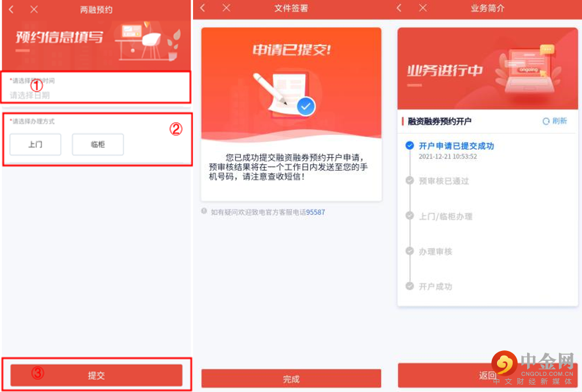Select the 临柜 handling method
The image size is (582, 392).
98,145
